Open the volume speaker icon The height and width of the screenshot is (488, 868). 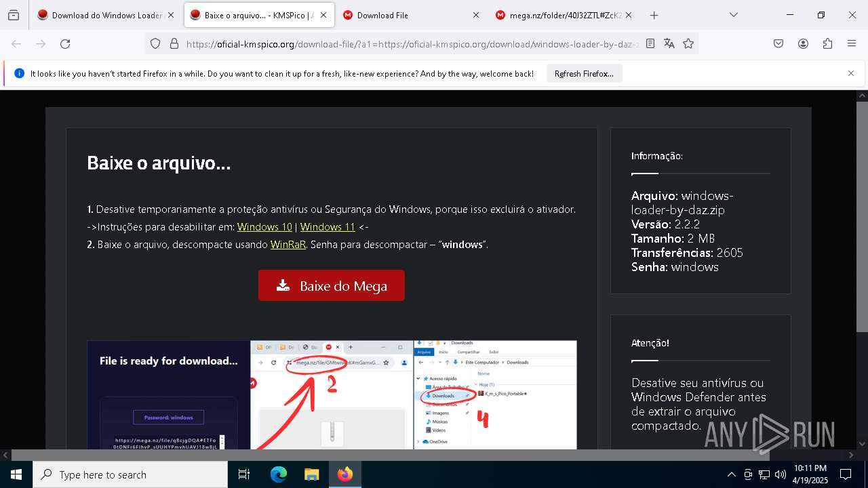pos(781,474)
